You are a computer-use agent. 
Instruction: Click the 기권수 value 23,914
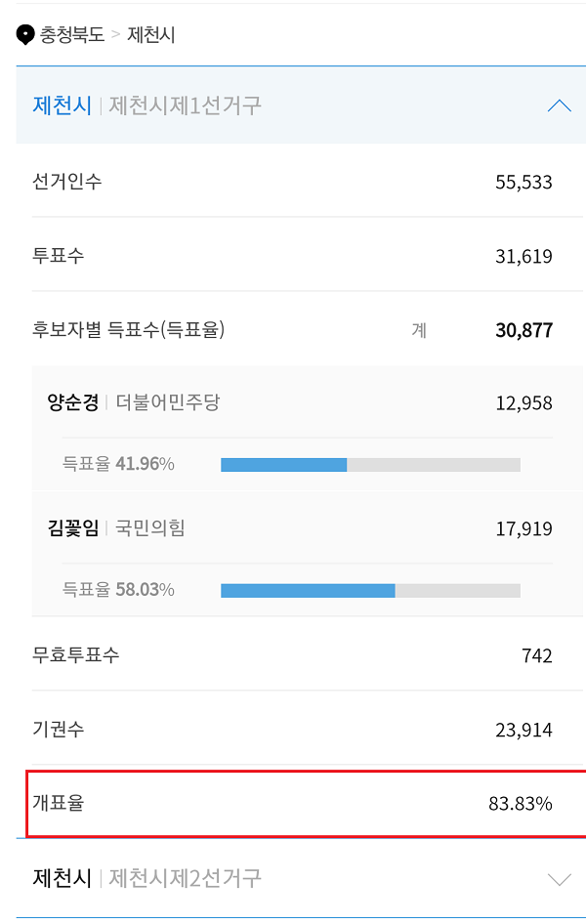click(523, 731)
